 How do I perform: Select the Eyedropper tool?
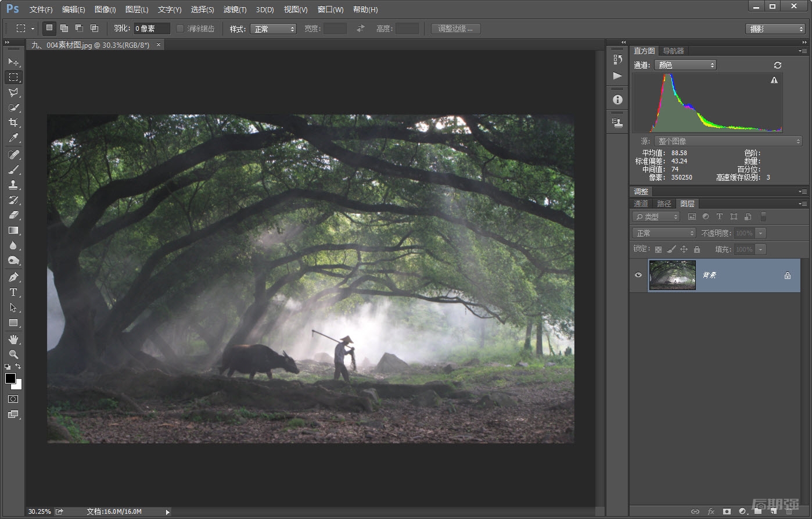point(13,138)
